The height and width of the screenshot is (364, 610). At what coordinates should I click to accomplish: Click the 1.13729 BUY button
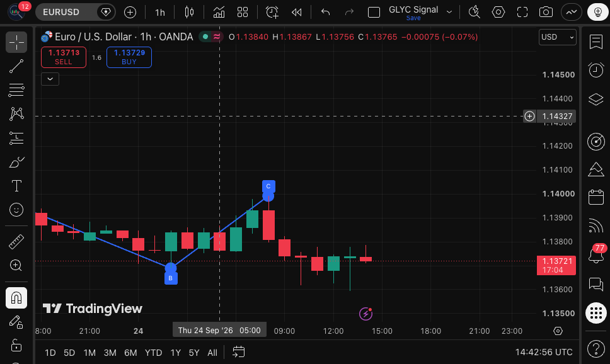point(129,57)
